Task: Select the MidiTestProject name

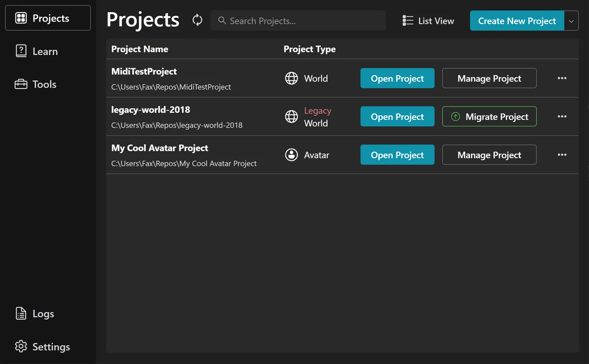Action: (x=144, y=71)
